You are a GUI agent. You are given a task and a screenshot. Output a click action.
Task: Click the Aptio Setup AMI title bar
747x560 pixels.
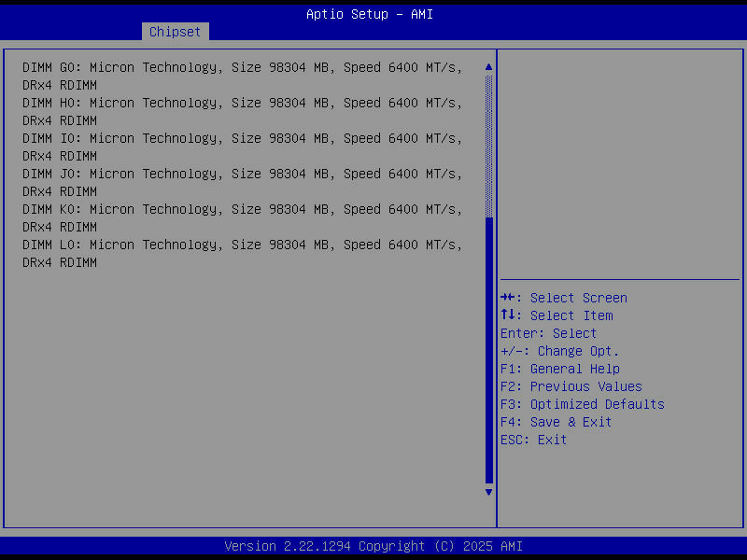370,13
